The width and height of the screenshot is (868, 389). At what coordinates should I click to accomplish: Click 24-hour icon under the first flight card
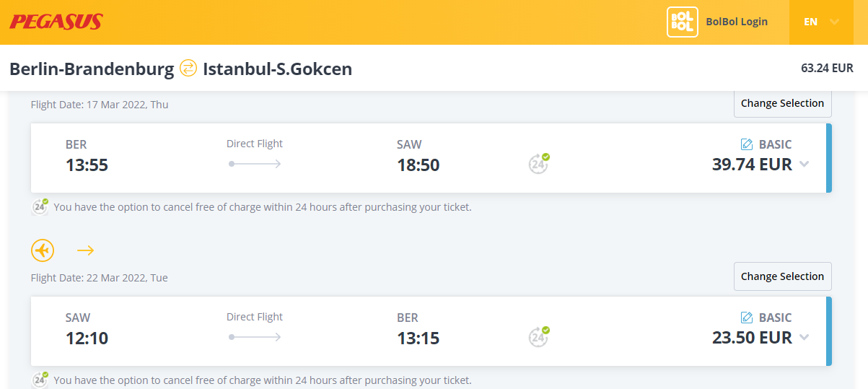[40, 206]
